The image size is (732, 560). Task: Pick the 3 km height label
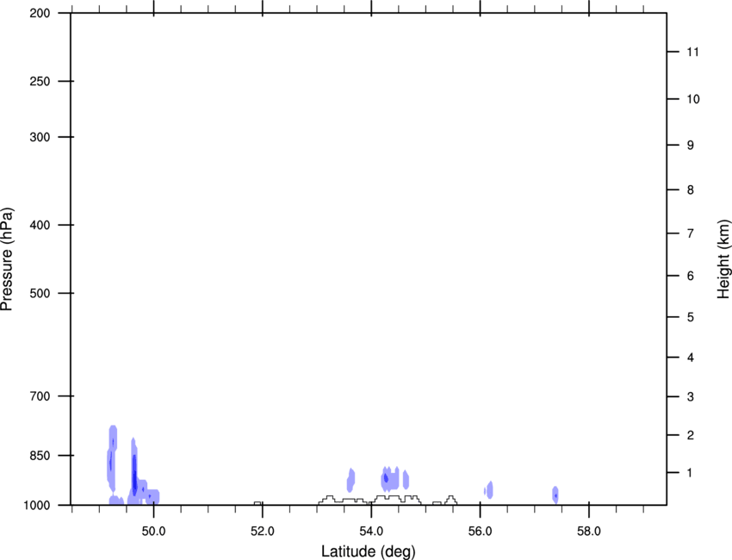coord(691,397)
